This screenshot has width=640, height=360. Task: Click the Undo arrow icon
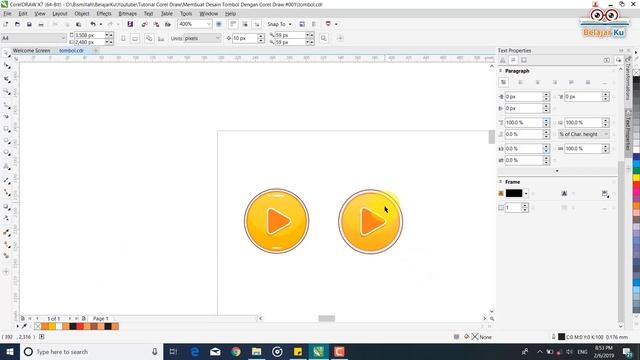93,24
